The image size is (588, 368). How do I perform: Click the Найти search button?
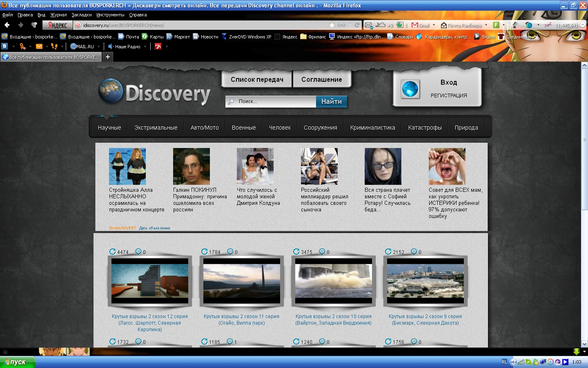[x=332, y=101]
